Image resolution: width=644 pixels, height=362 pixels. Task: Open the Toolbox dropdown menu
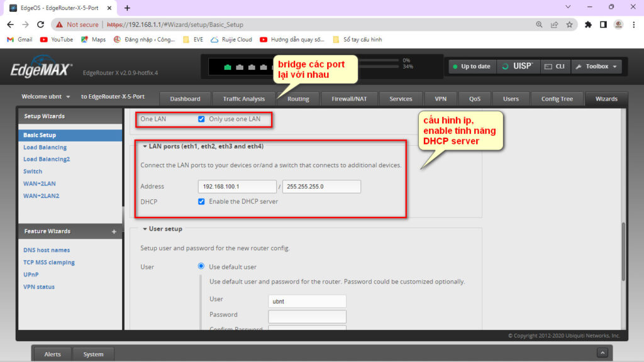596,66
